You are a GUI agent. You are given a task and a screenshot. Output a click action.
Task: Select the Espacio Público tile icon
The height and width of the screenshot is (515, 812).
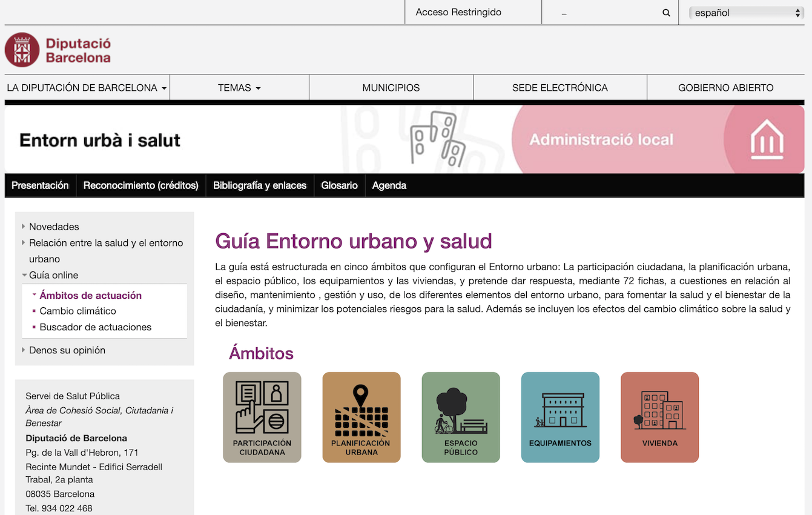pos(461,417)
